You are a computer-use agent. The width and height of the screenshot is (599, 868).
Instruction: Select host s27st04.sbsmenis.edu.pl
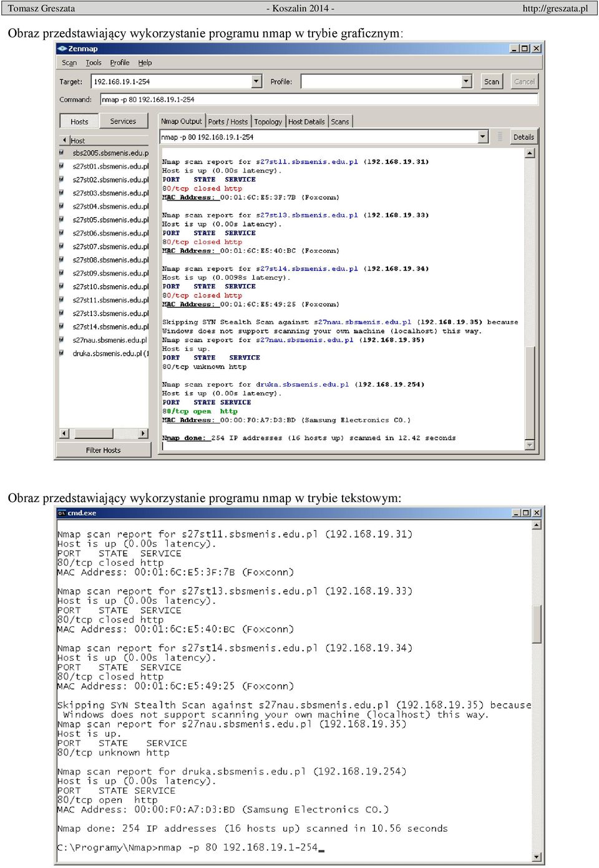coord(110,207)
